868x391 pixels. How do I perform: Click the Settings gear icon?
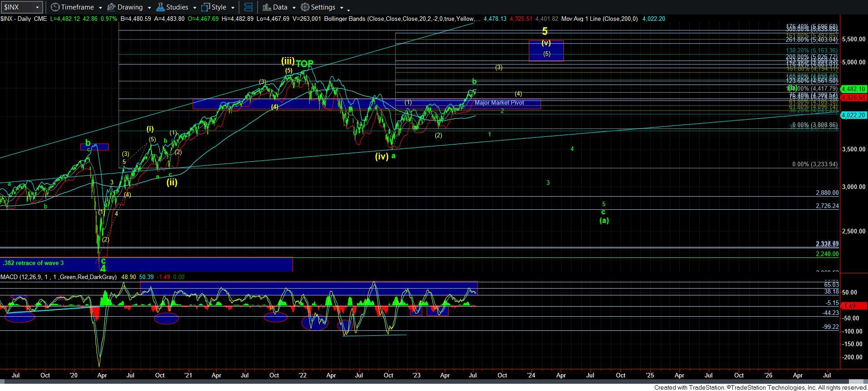point(305,7)
